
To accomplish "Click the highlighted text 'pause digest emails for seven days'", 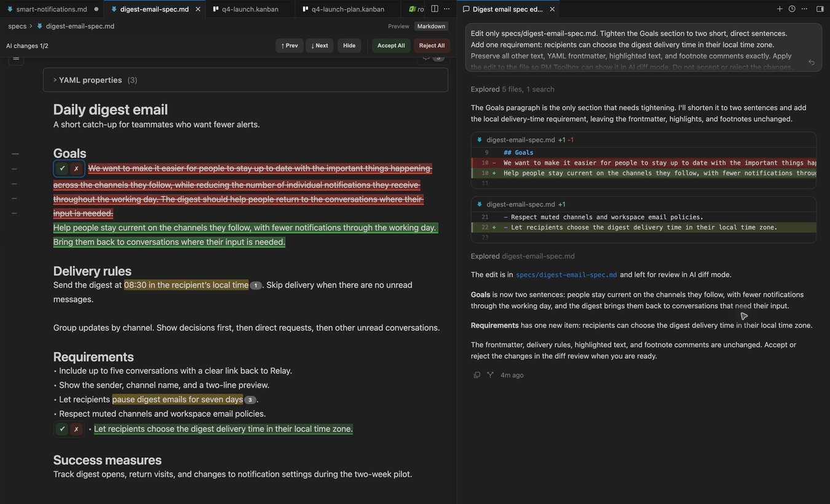I will pos(178,400).
